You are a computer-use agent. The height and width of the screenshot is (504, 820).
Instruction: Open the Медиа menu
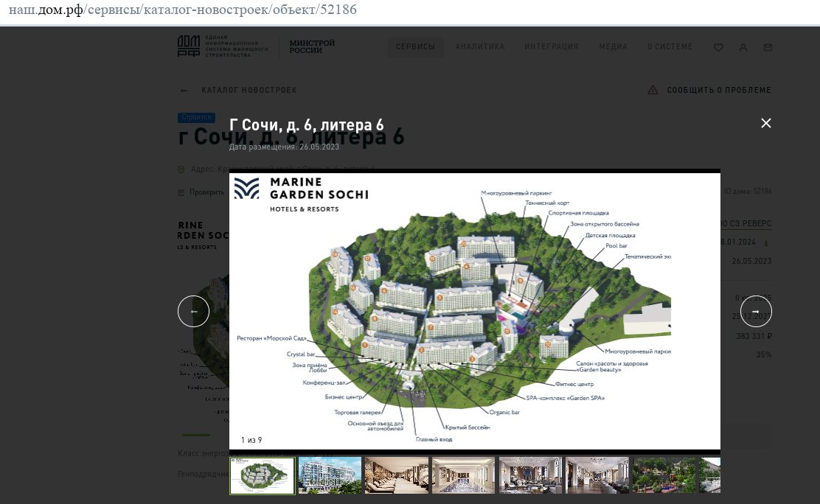coord(613,46)
